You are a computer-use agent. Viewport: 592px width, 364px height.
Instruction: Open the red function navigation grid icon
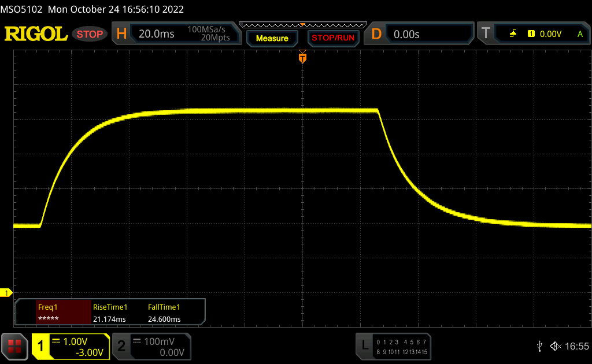tap(14, 346)
